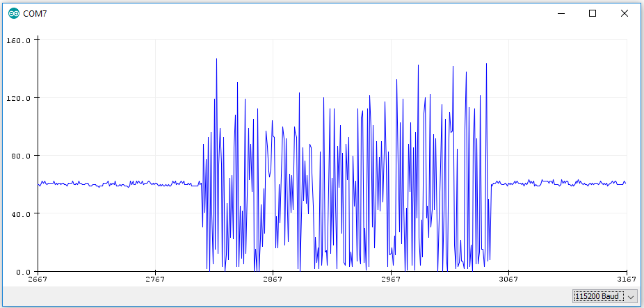The image size is (644, 308).
Task: Click the 3167 x-axis label
Action: tap(627, 279)
